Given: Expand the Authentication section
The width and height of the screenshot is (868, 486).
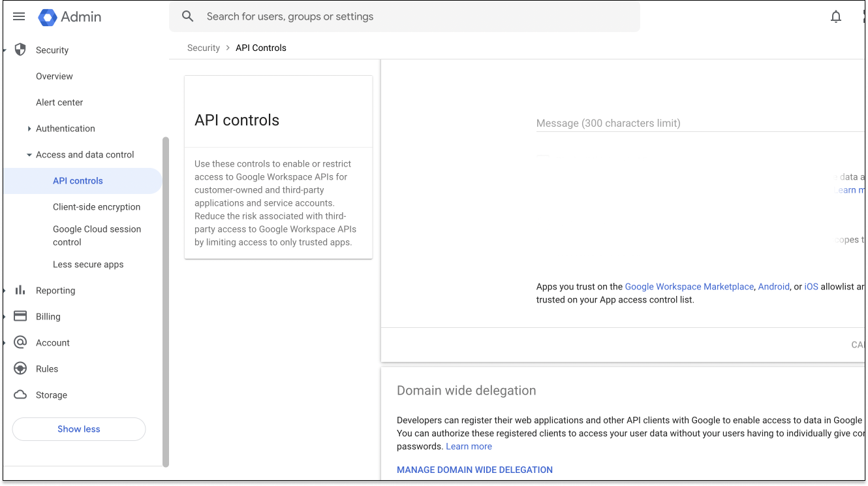Looking at the screenshot, I should click(x=29, y=128).
